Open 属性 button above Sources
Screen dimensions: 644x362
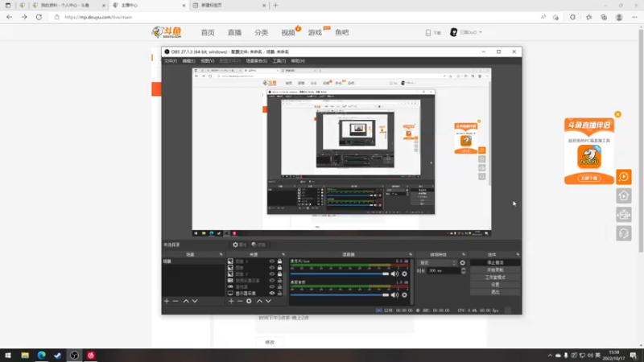tap(239, 245)
